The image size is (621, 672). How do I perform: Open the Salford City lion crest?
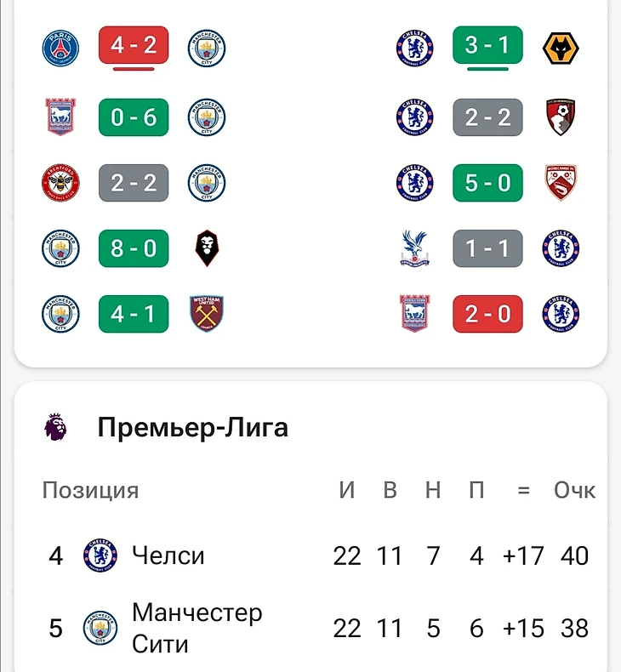pyautogui.click(x=207, y=249)
